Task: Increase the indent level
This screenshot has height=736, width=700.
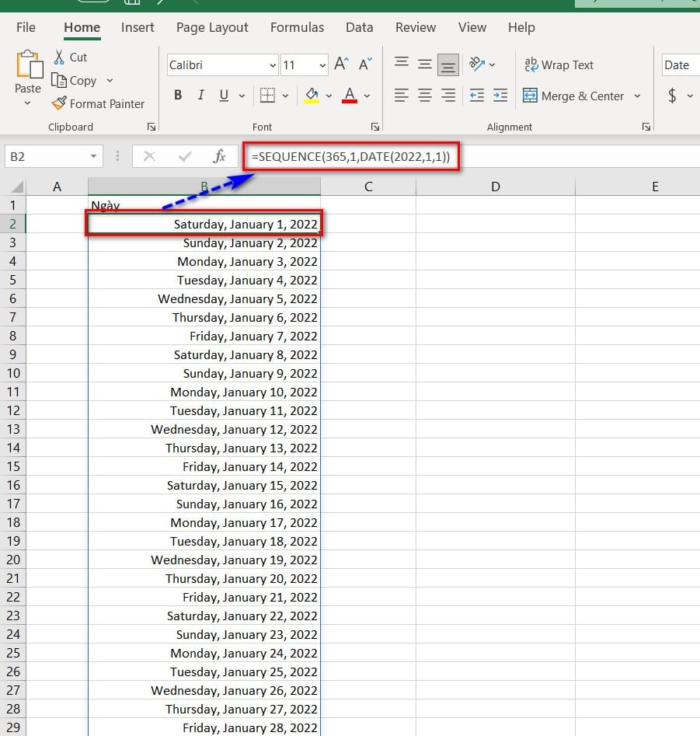Action: pyautogui.click(x=500, y=96)
